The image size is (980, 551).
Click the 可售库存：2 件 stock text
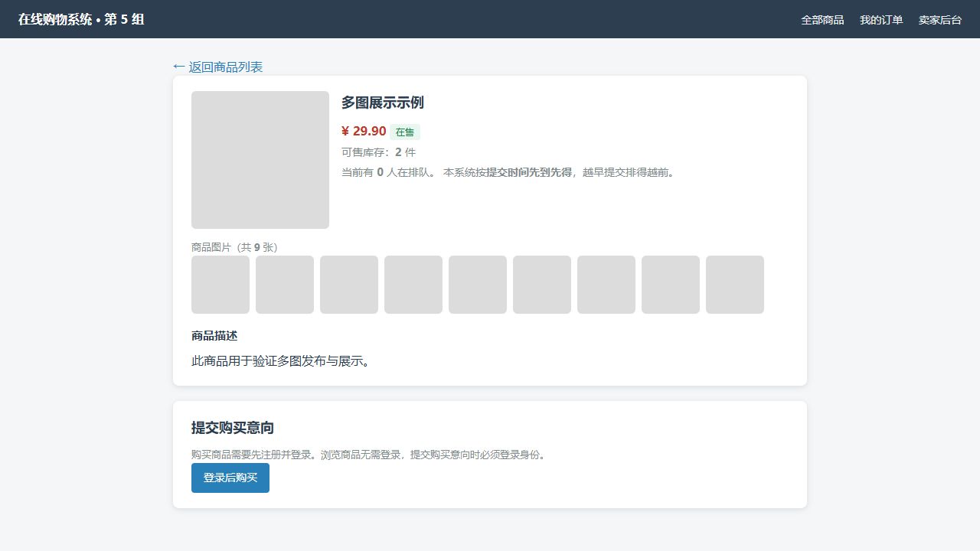[378, 152]
